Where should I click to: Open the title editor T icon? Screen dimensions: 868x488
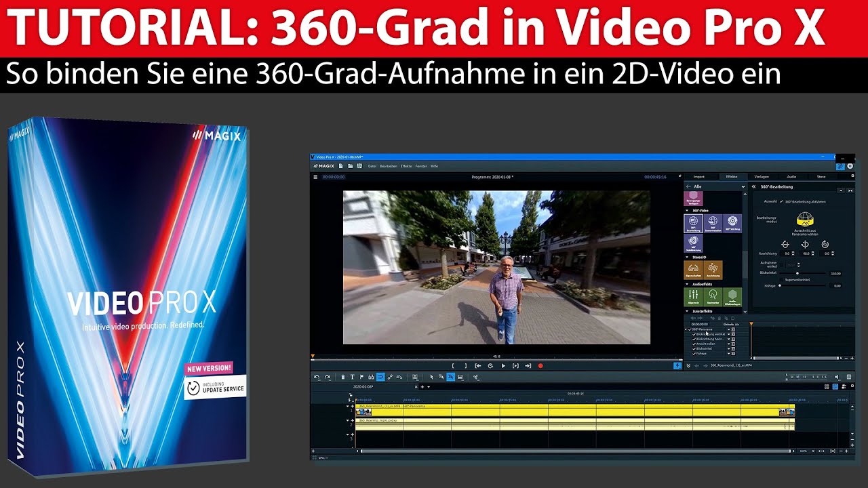tap(353, 377)
